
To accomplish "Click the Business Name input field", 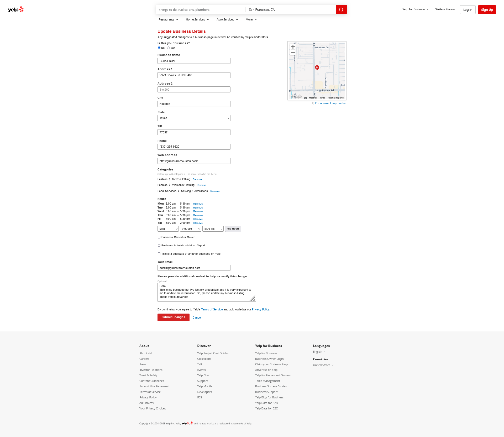I will tap(194, 61).
